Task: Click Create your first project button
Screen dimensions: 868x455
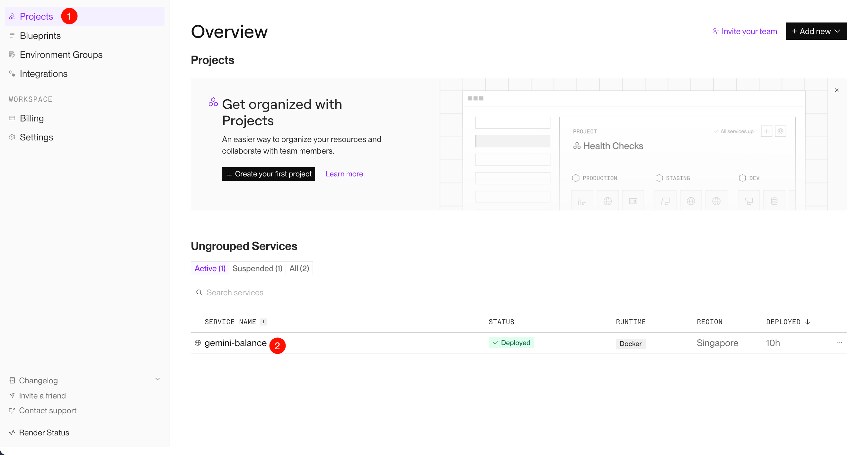Action: [x=268, y=174]
